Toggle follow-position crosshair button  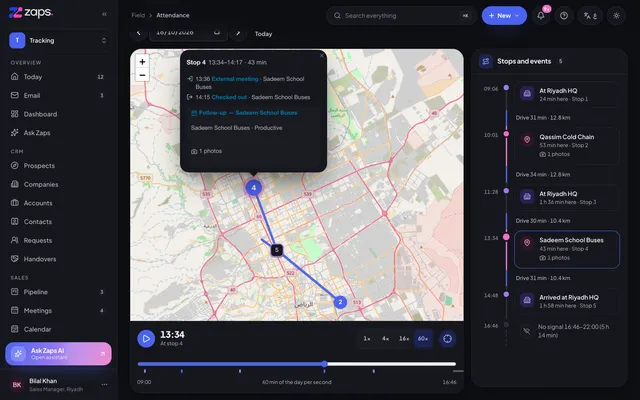tap(447, 338)
